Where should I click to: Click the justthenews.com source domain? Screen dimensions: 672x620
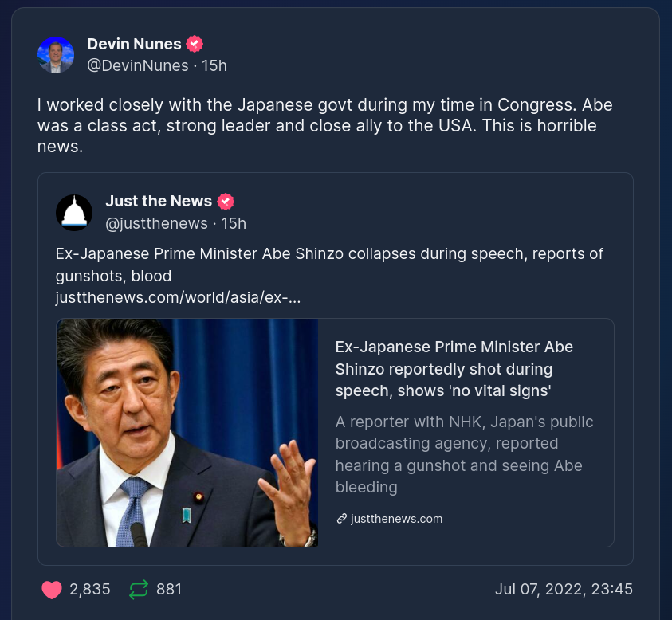[396, 519]
